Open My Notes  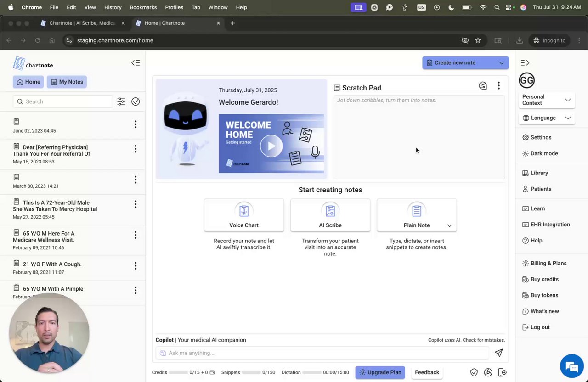[67, 82]
